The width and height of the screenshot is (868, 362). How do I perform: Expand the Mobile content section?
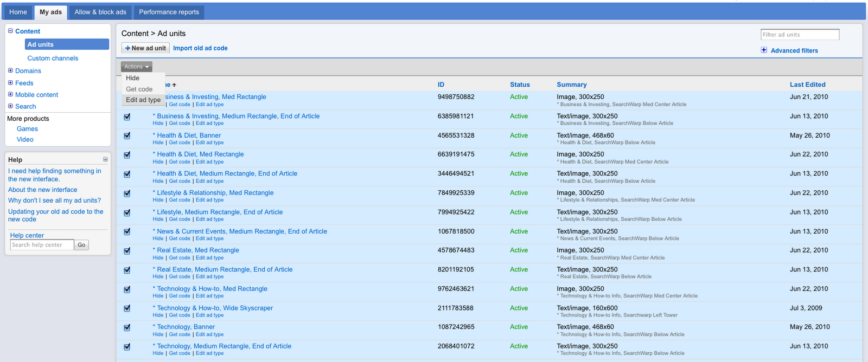(x=10, y=94)
